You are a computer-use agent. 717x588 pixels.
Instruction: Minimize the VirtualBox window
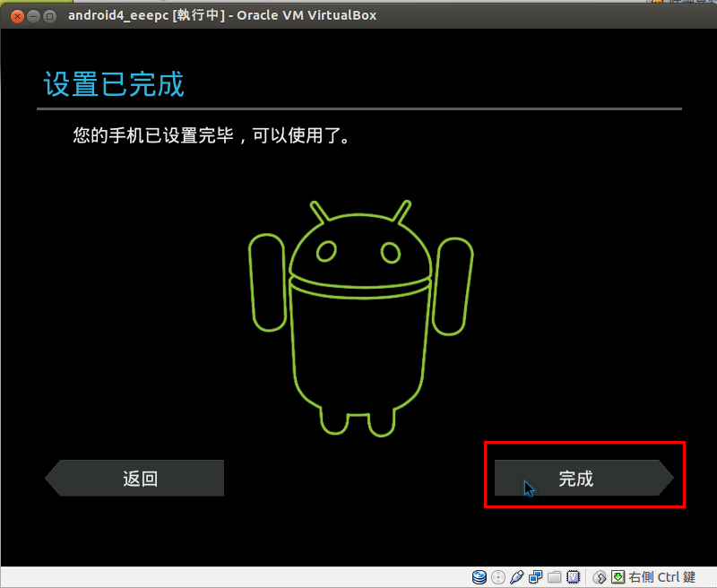(33, 16)
